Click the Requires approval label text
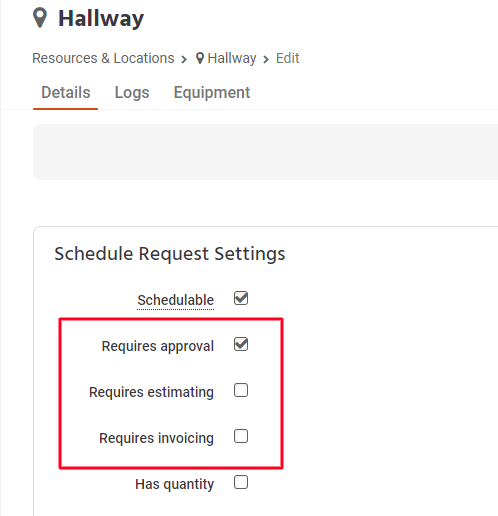498x516 pixels. point(157,346)
